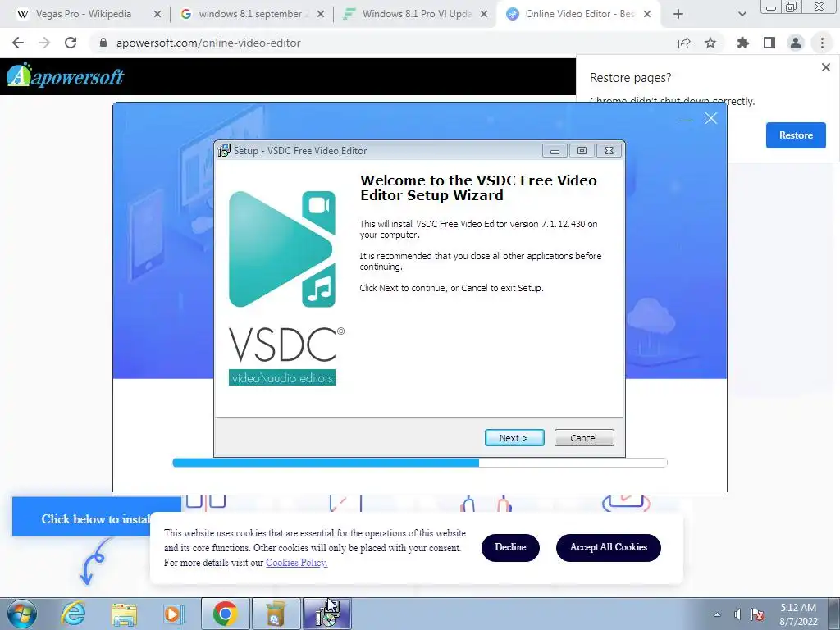840x630 pixels.
Task: Share this page icon in address bar
Action: [x=684, y=43]
